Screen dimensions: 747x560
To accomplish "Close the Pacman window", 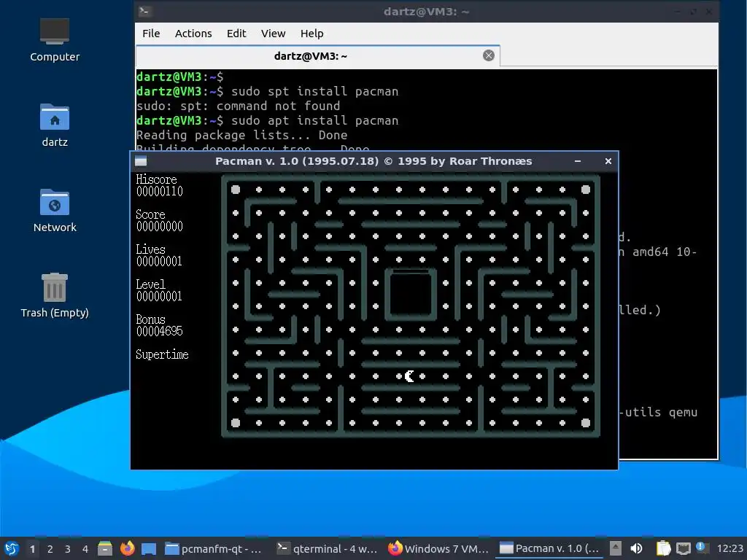I will pos(608,161).
